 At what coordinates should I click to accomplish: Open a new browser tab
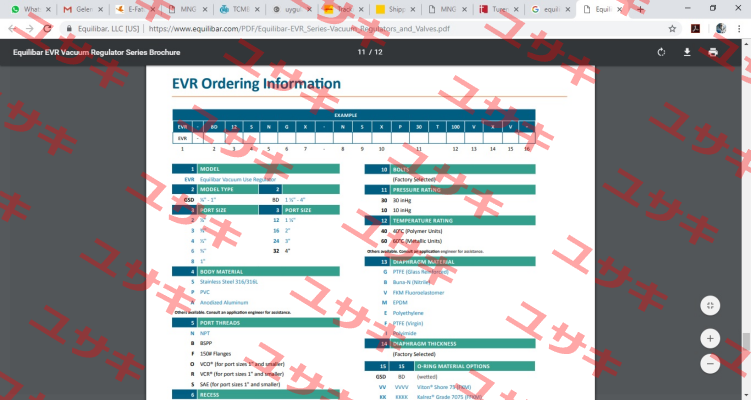tap(640, 9)
